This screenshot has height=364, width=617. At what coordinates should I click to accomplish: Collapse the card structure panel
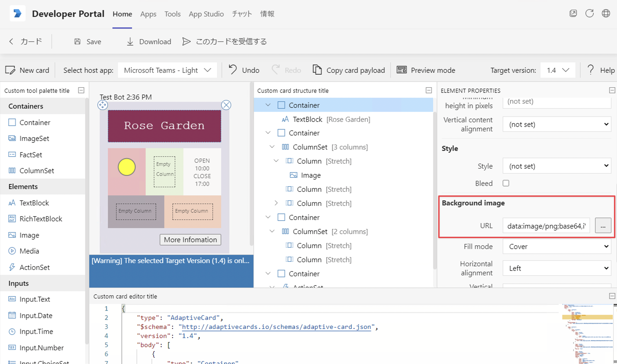coord(429,90)
